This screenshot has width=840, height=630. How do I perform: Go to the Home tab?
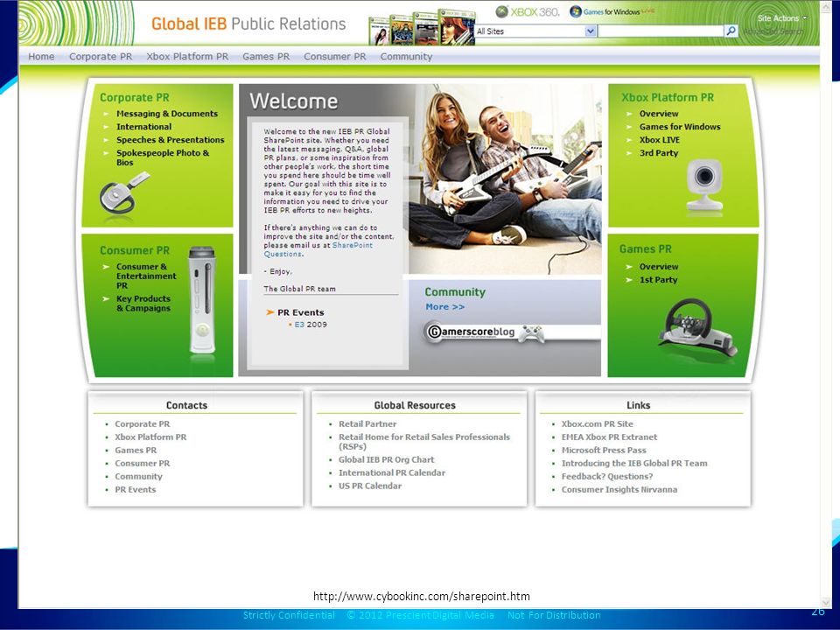pyautogui.click(x=41, y=56)
